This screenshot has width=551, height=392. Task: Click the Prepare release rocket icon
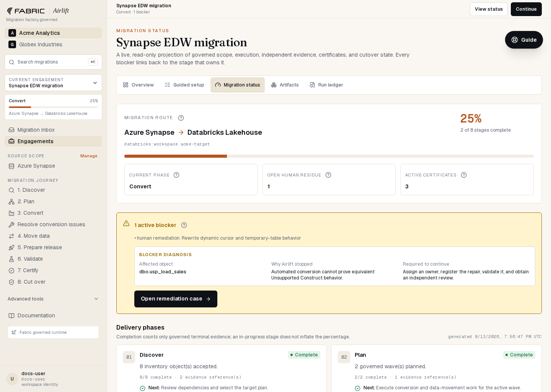[x=11, y=247]
